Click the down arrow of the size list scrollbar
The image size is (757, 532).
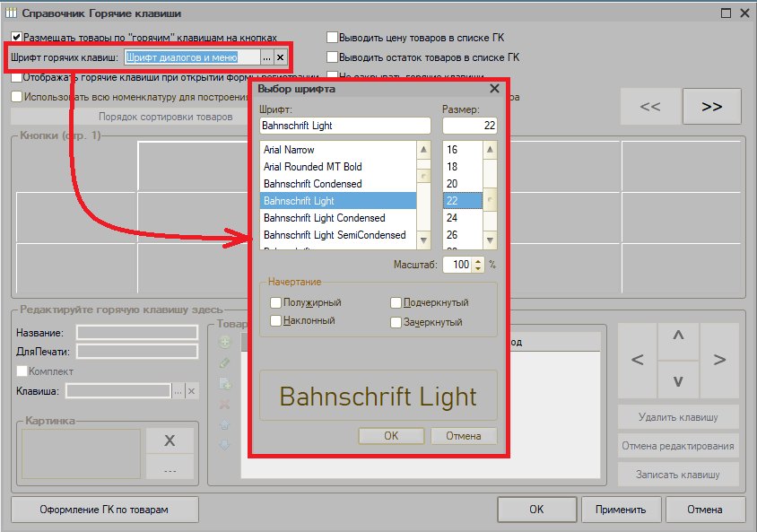pos(490,240)
